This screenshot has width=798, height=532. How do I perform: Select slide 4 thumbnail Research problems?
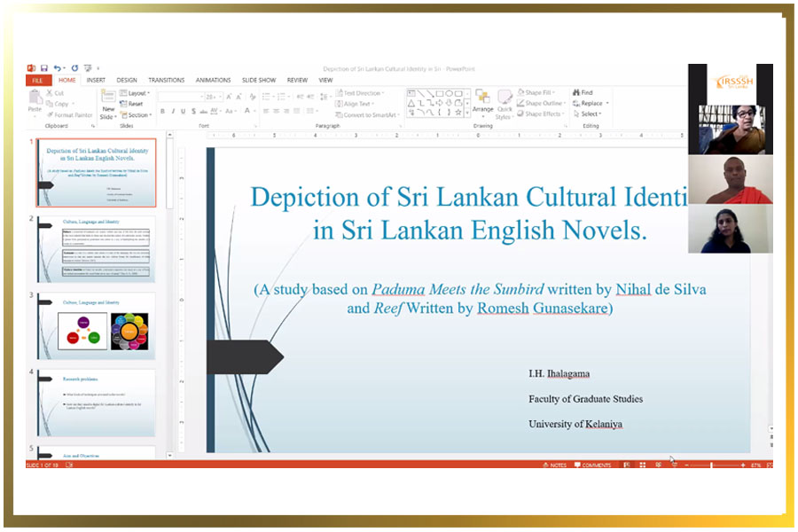tap(96, 403)
